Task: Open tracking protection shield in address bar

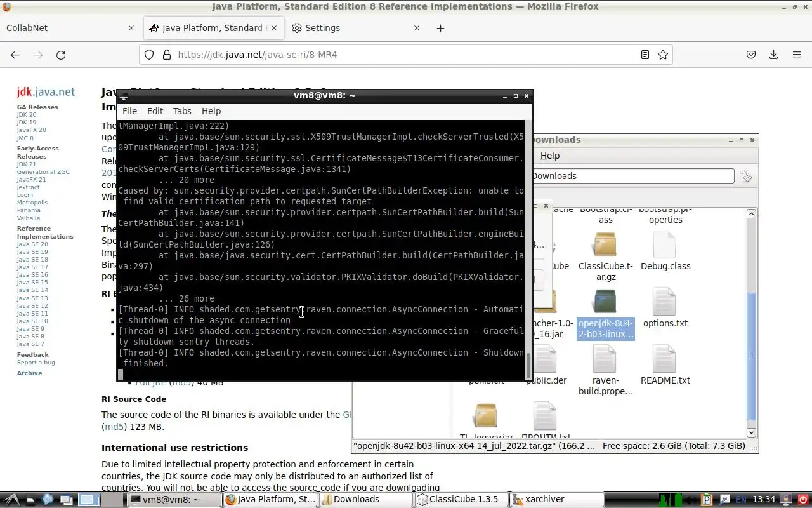Action: [149, 55]
